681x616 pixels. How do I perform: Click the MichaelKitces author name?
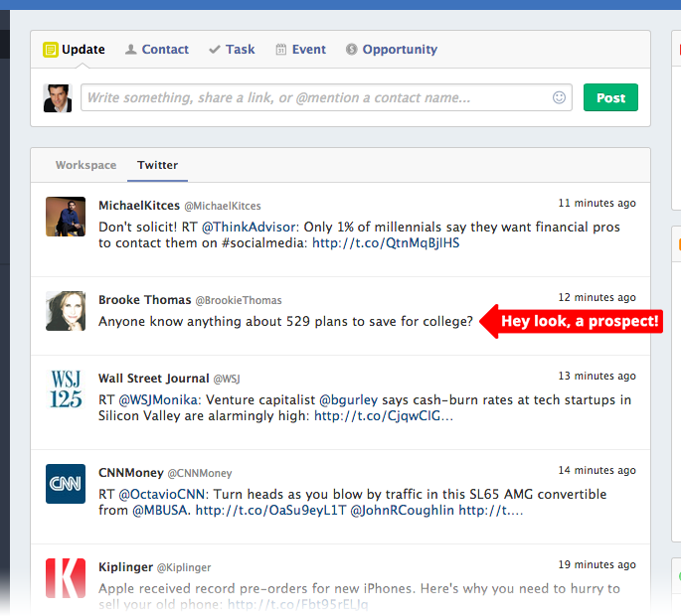pos(139,206)
